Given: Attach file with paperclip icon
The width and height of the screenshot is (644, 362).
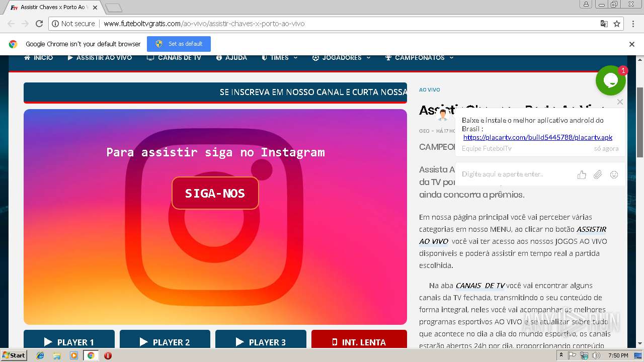Looking at the screenshot, I should point(598,174).
